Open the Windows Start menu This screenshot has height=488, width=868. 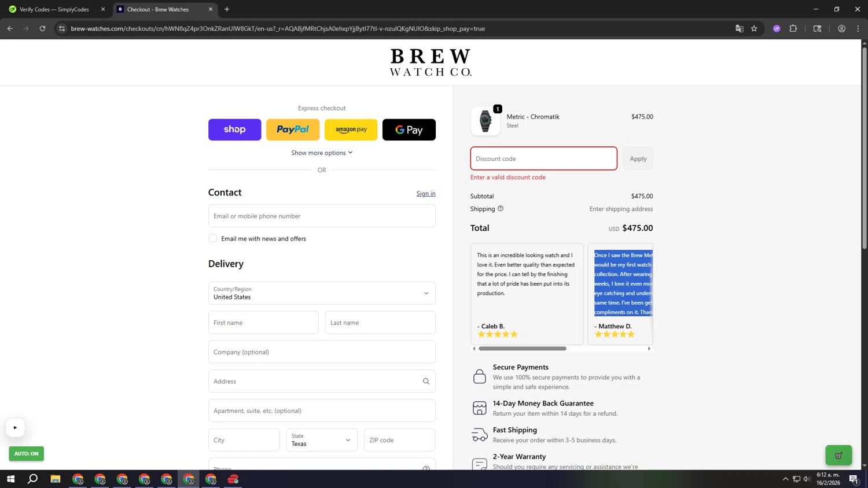pyautogui.click(x=10, y=479)
